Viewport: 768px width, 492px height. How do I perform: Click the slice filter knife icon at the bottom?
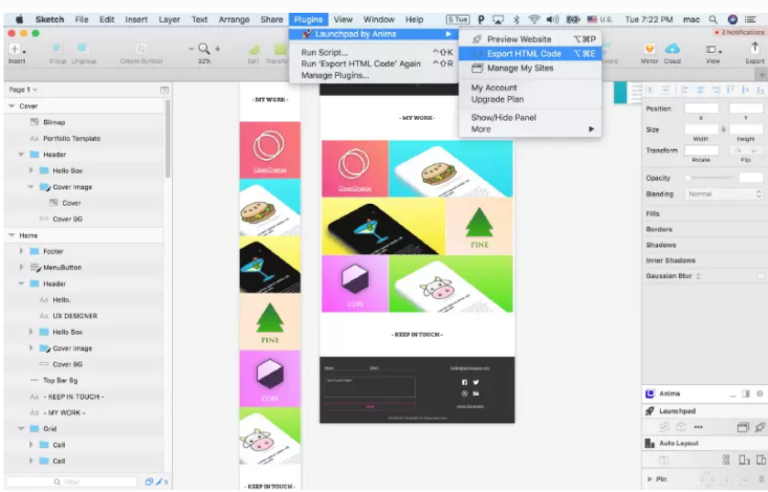click(x=159, y=482)
